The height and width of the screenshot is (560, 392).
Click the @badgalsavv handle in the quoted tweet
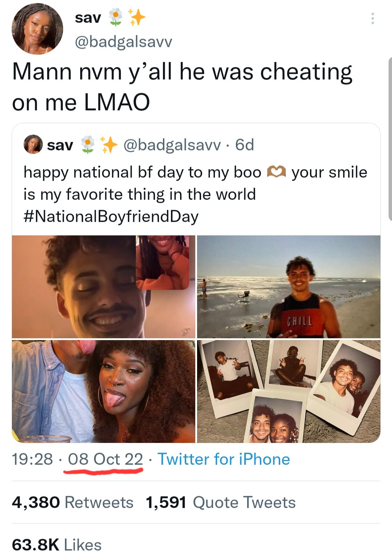tap(172, 145)
